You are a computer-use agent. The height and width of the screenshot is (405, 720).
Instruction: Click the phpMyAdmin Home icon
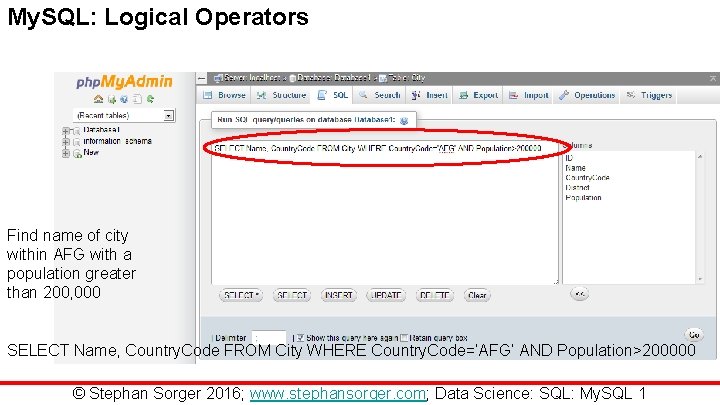tap(98, 99)
